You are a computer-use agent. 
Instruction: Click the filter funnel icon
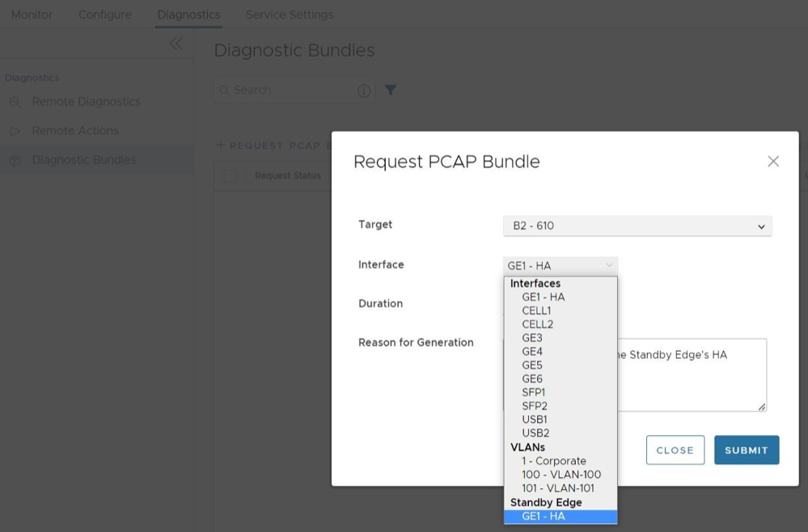tap(391, 91)
